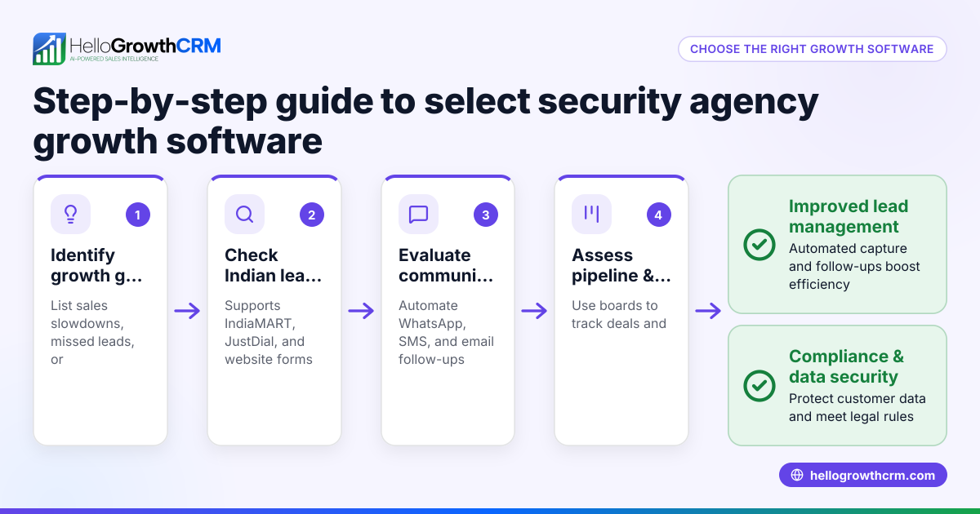Click the HelloGrowthCRM brand name text
Image resolution: width=980 pixels, height=514 pixels.
145,46
